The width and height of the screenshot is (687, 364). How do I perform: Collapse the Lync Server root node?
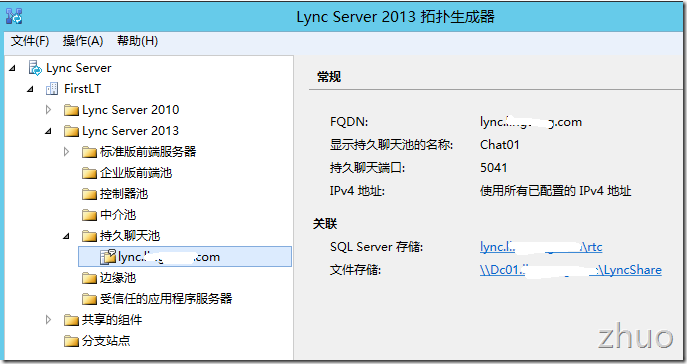(x=12, y=68)
